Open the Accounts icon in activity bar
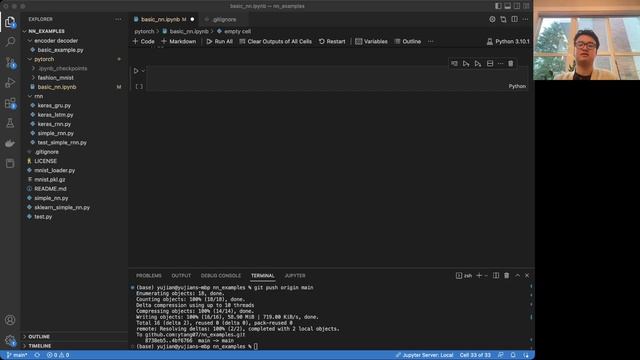 click(x=10, y=320)
